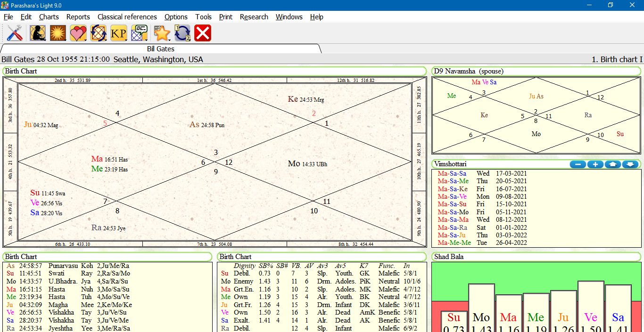
Task: Open the two hearts compatibility icon
Action: pos(78,33)
